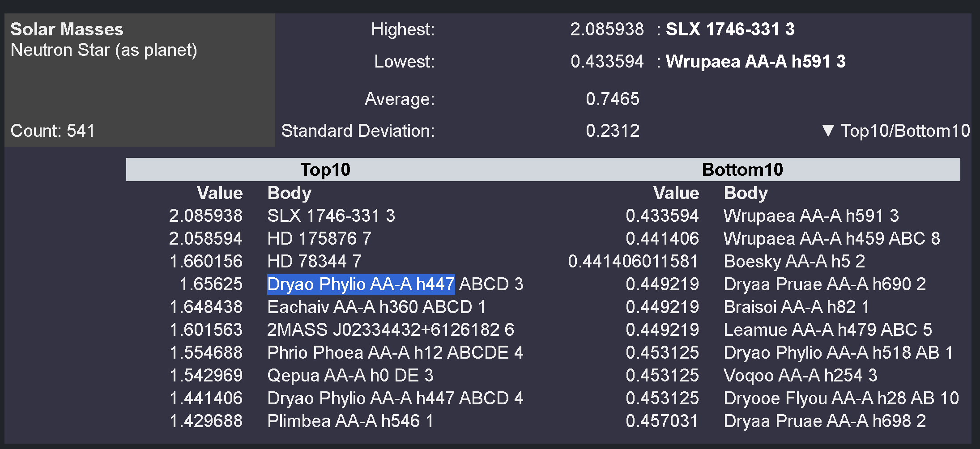The width and height of the screenshot is (980, 449).
Task: Click Dryao Phylio AA-A h447 ABCD 3
Action: pyautogui.click(x=395, y=284)
